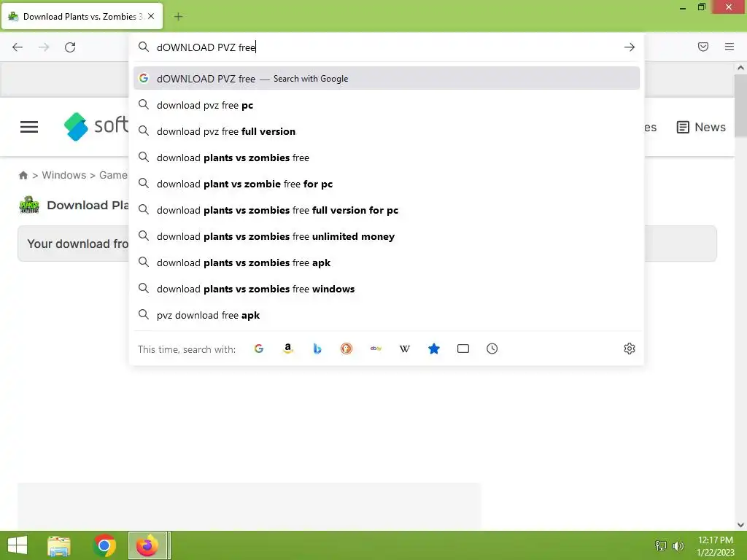Click the home breadcrumb icon

[23, 175]
